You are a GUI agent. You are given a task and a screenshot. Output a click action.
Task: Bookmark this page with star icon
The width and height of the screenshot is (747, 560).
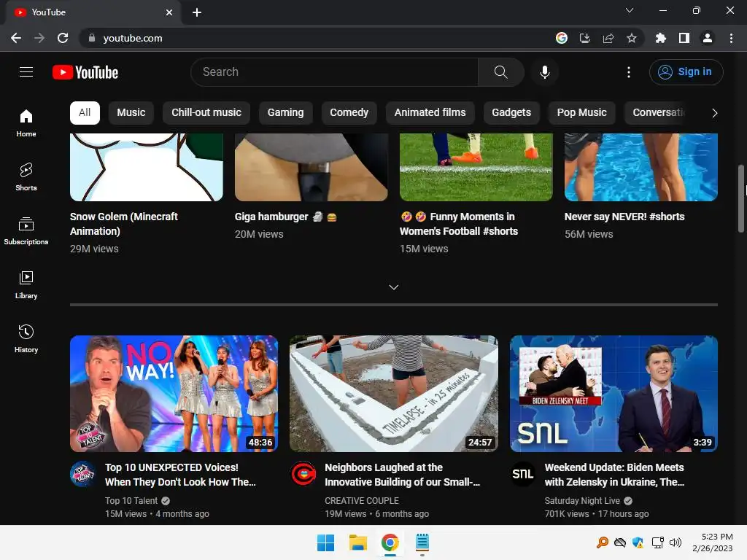tap(632, 38)
